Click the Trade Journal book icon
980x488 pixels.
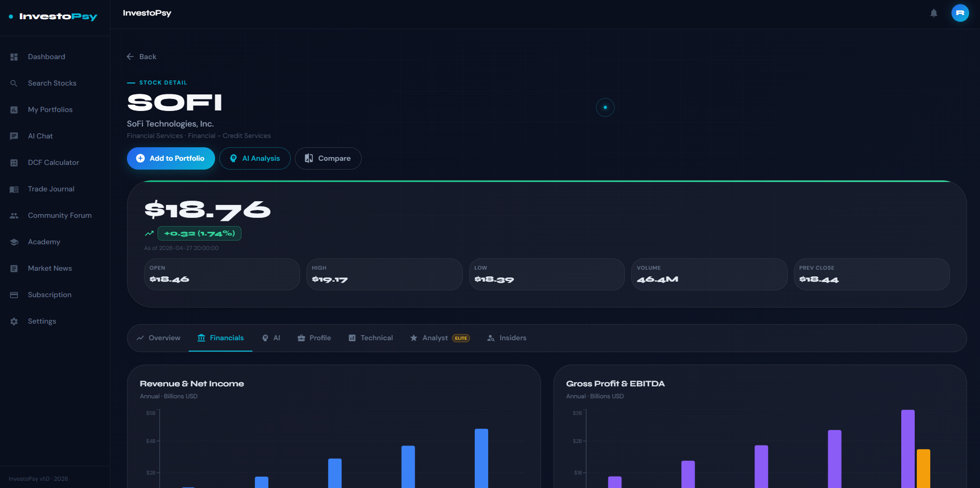14,189
